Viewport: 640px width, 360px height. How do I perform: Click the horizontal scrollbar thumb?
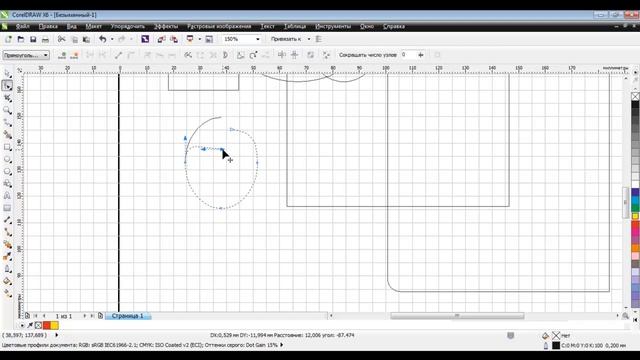pyautogui.click(x=457, y=316)
